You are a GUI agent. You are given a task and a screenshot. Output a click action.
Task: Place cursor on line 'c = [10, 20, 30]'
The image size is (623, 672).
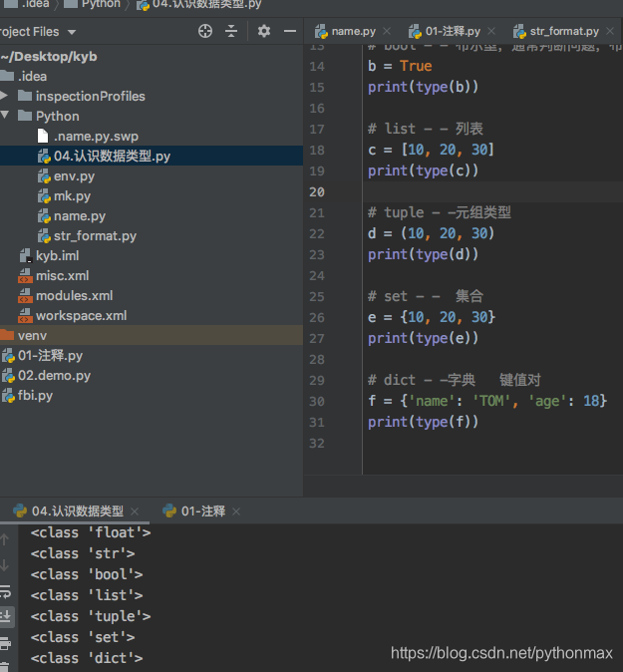click(431, 150)
